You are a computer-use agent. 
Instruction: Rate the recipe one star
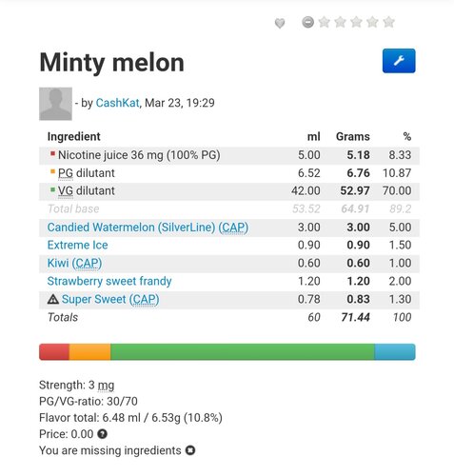click(x=325, y=22)
